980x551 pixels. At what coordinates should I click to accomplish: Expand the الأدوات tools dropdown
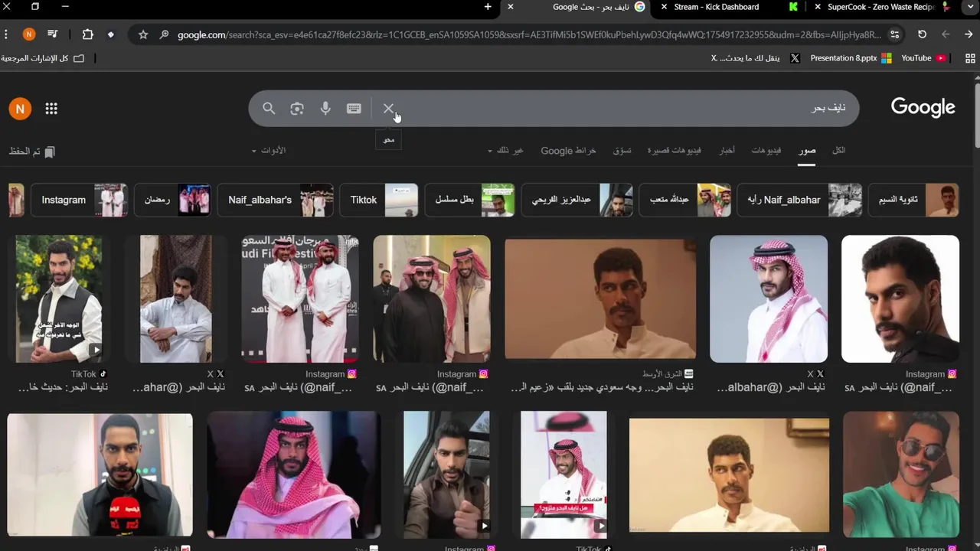(x=269, y=151)
